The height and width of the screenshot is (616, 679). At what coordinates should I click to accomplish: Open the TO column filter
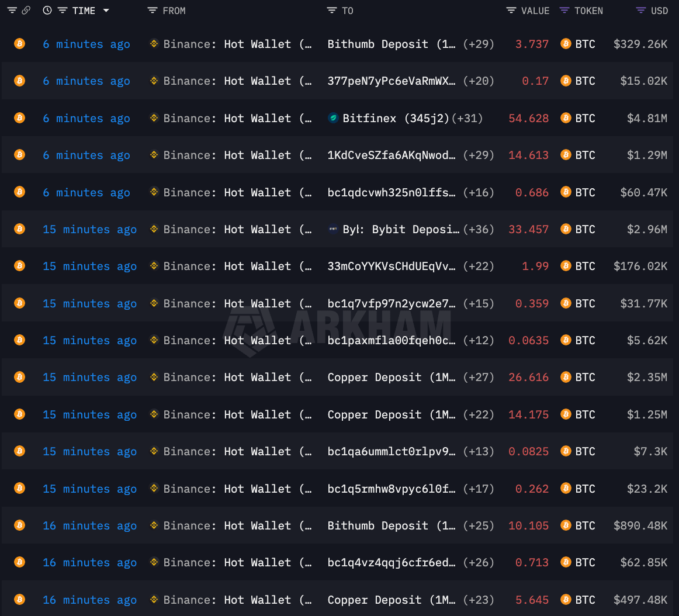point(332,11)
